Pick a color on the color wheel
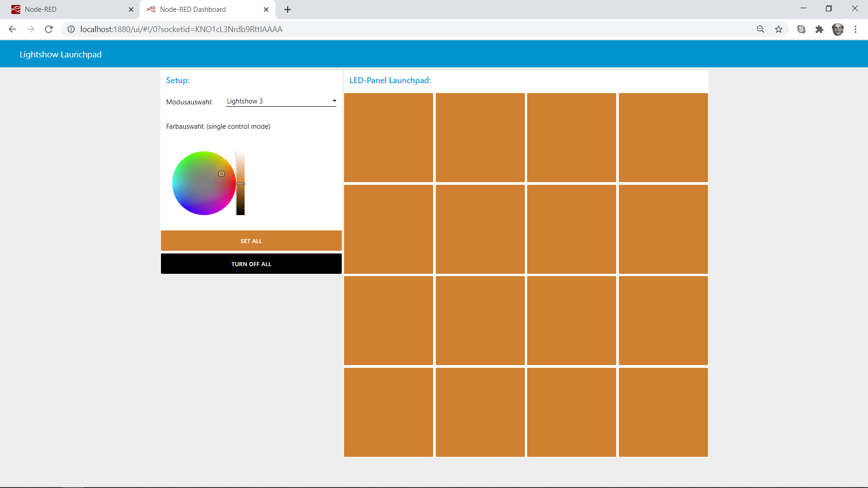This screenshot has width=868, height=488. click(x=204, y=183)
